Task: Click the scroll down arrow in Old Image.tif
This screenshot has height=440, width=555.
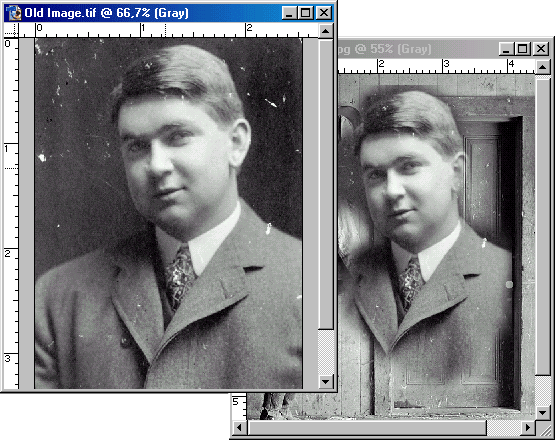Action: pos(326,382)
